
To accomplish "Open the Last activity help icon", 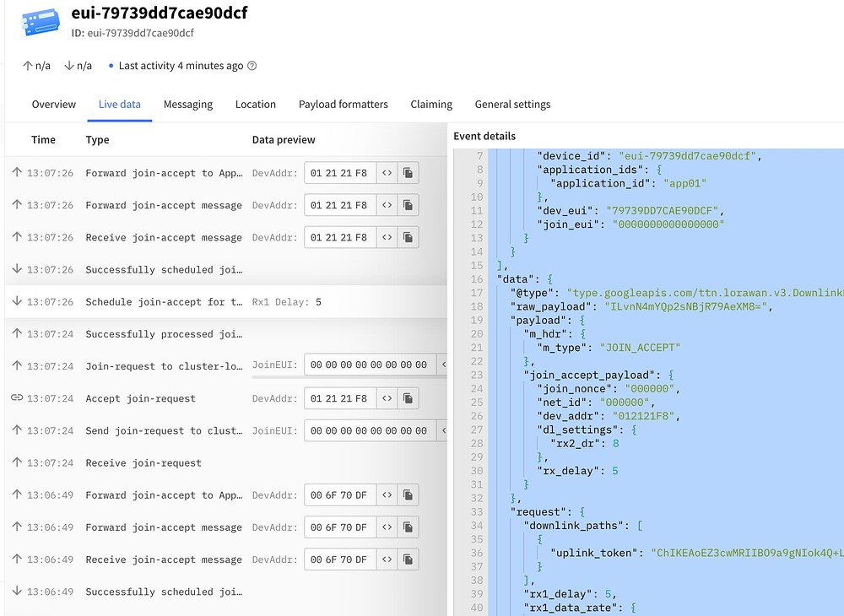I will [252, 66].
